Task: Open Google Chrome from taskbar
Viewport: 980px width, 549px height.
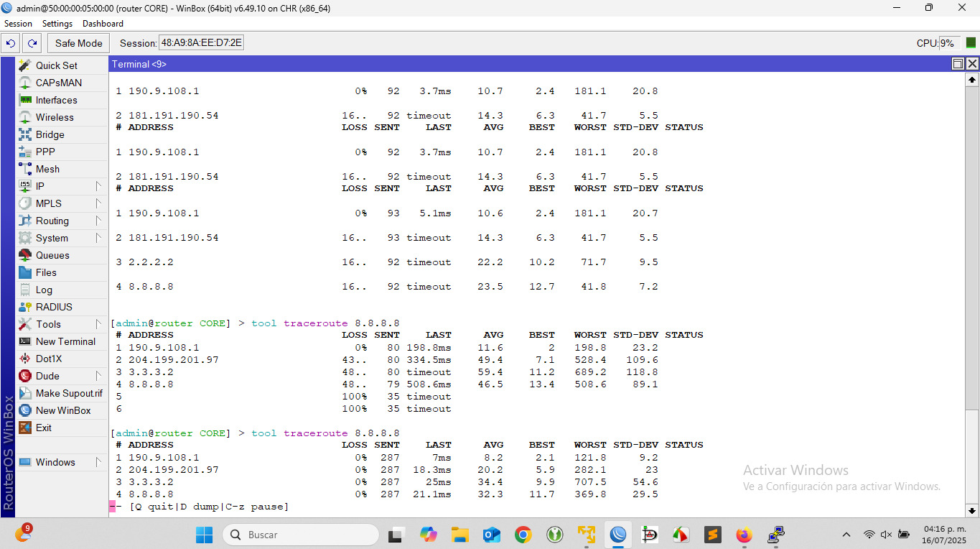Action: pyautogui.click(x=523, y=535)
